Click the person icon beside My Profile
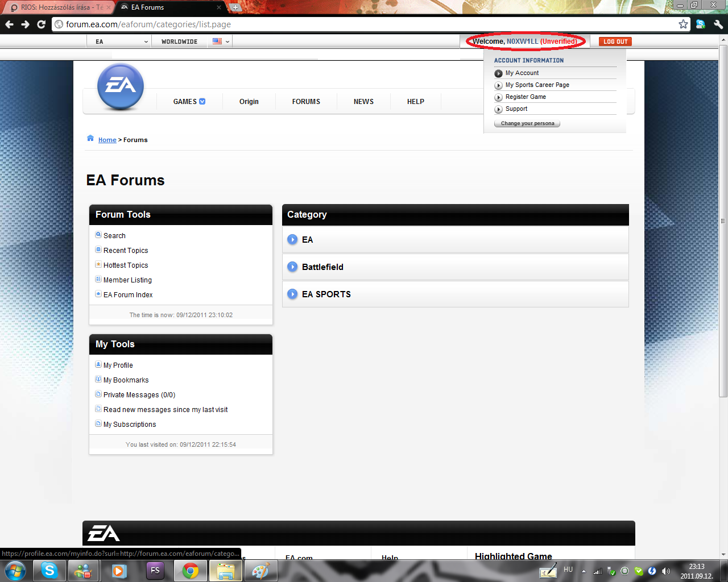The height and width of the screenshot is (582, 728). click(98, 364)
